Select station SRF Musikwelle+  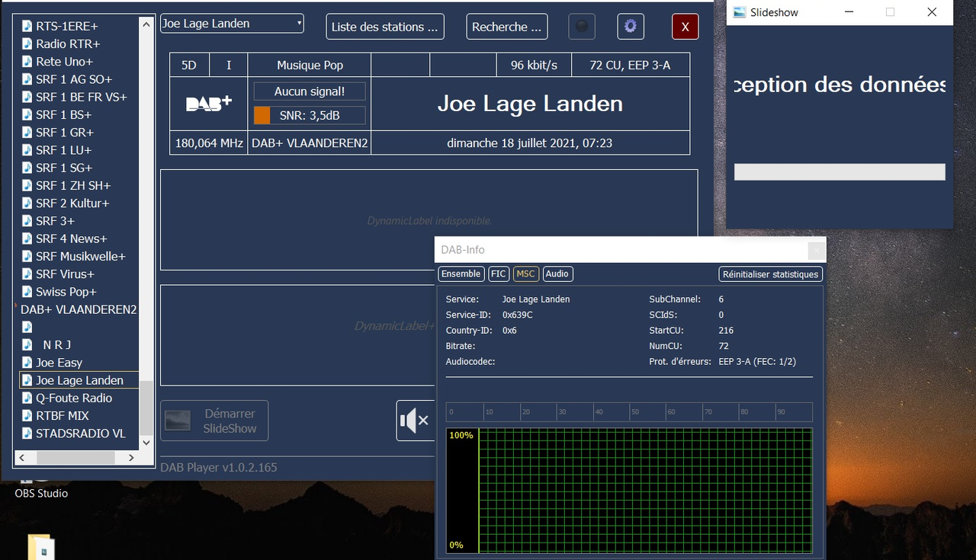(x=81, y=256)
